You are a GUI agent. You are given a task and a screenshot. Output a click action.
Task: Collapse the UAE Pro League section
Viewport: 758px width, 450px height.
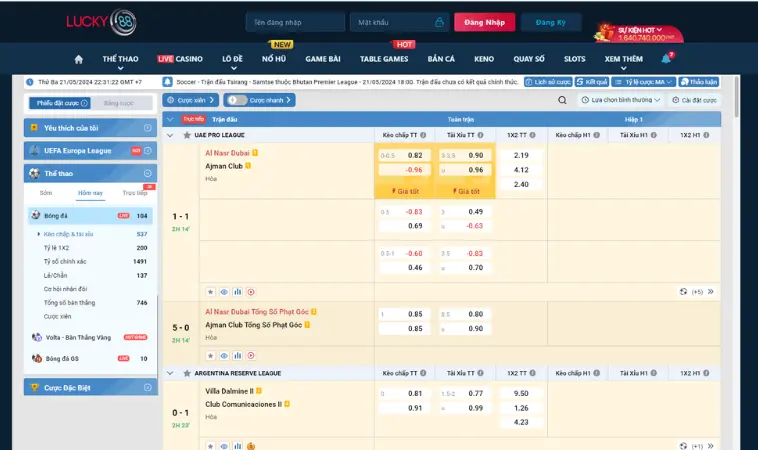[x=170, y=135]
